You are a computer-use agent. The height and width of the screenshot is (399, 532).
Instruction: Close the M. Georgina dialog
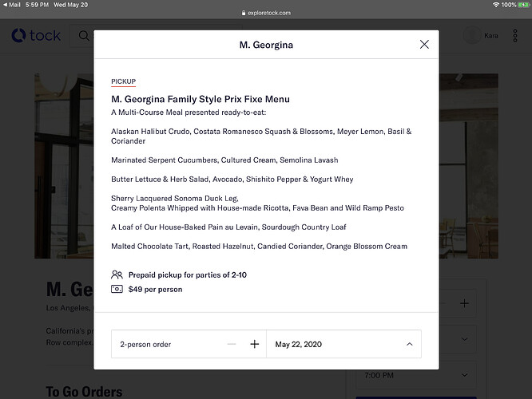tap(424, 45)
